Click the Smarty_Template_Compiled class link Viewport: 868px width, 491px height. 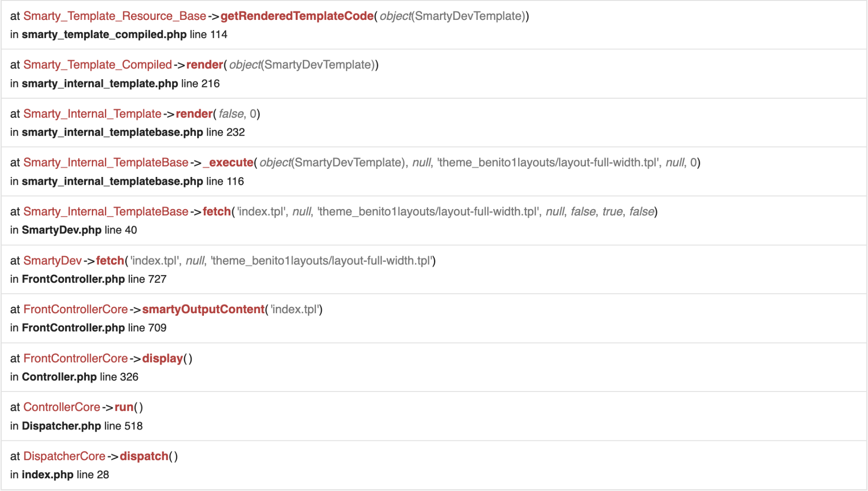[97, 65]
